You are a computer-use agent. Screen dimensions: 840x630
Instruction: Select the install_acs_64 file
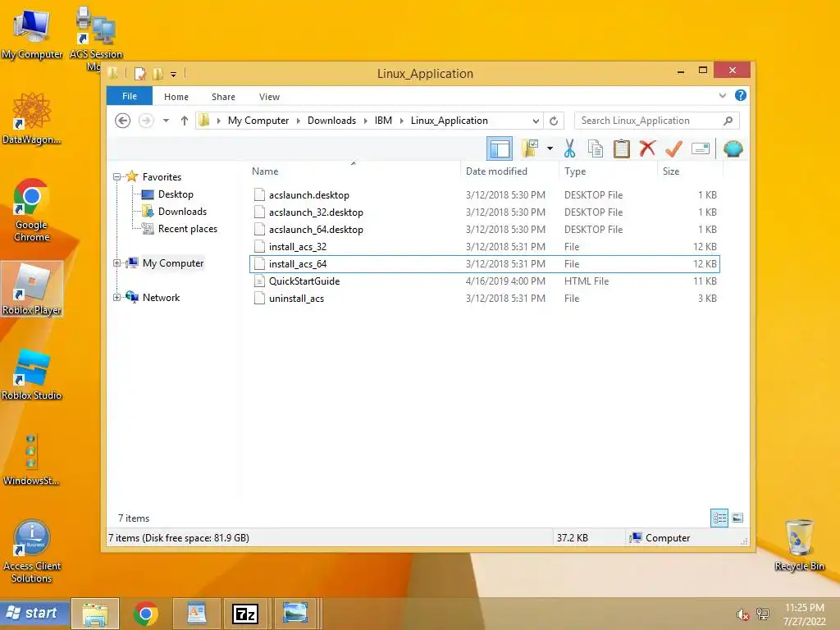click(x=485, y=263)
